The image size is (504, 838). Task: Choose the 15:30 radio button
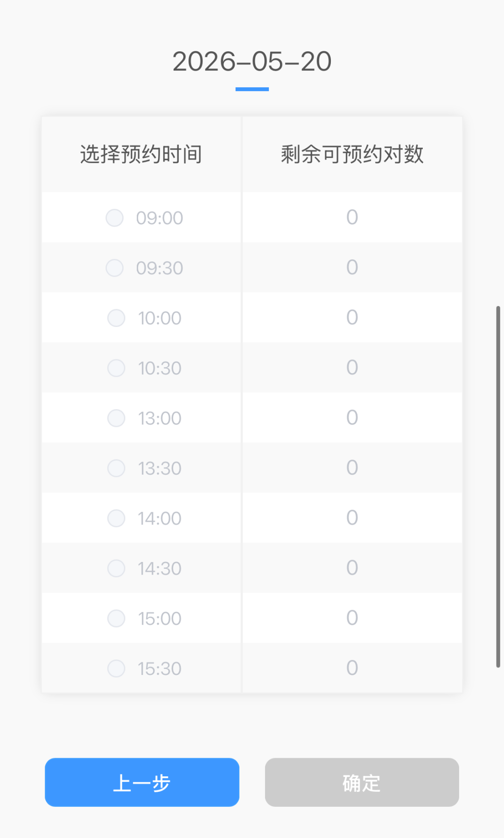pyautogui.click(x=116, y=668)
